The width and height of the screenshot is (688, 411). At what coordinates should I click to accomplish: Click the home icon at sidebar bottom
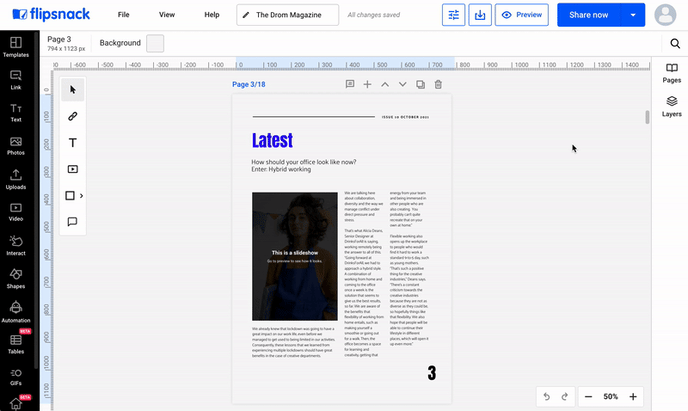click(16, 404)
